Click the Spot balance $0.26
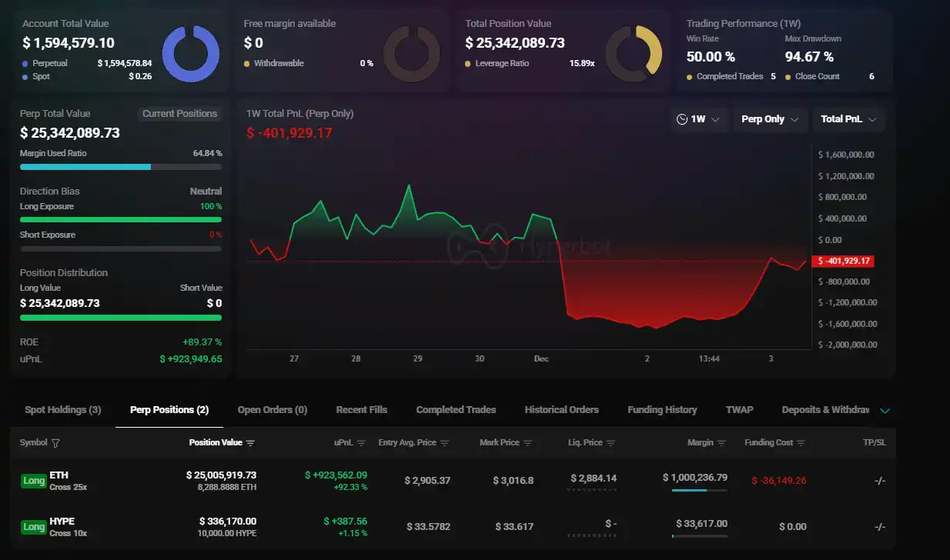Screen dimensions: 950x560 (140, 76)
